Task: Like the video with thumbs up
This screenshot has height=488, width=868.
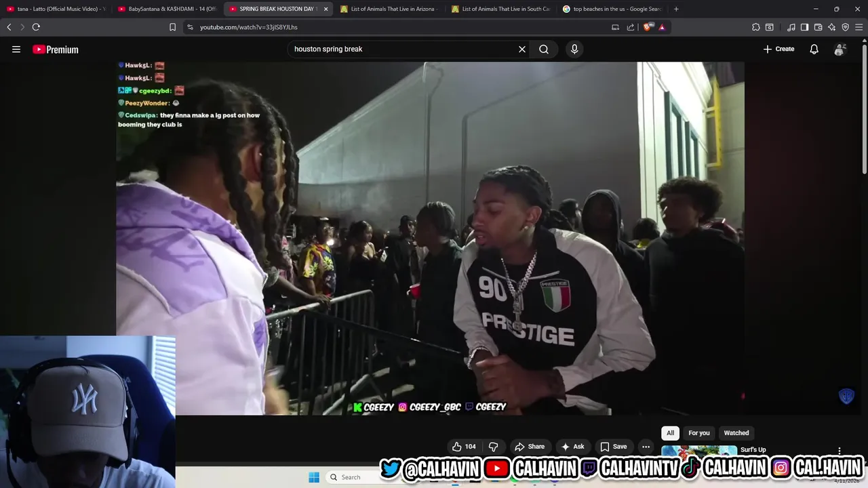Action: tap(465, 447)
